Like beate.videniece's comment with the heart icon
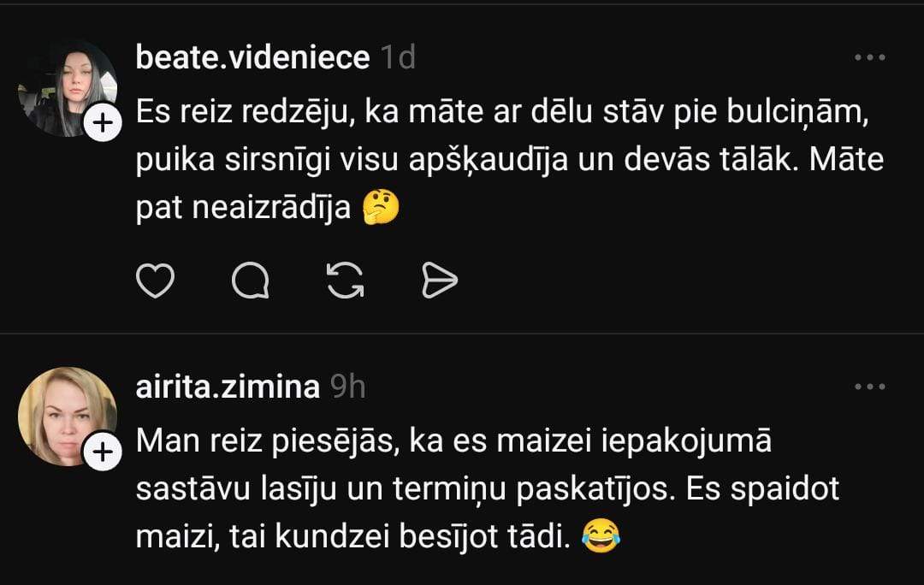 coord(156,281)
